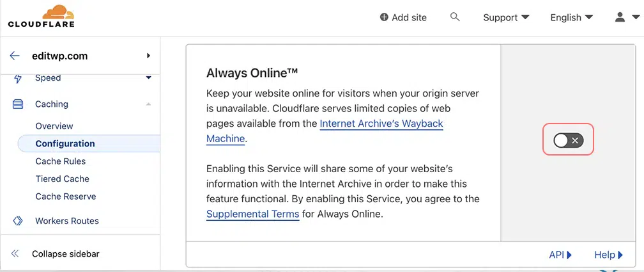Click the back arrow beside editwp.com
The width and height of the screenshot is (644, 272).
coord(15,56)
